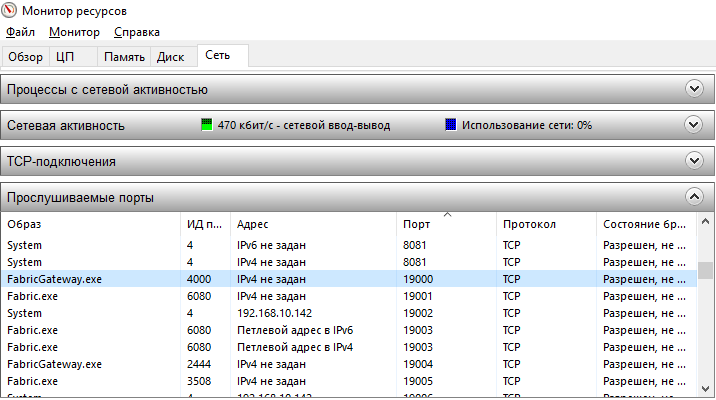Screen dimensions: 716x400
Task: Expand the Сетевая активность section
Action: [694, 125]
